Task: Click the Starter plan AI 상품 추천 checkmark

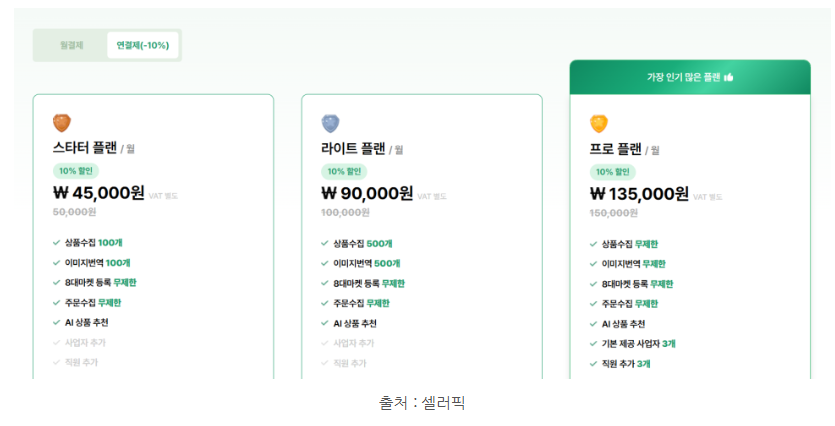Action: click(x=57, y=323)
